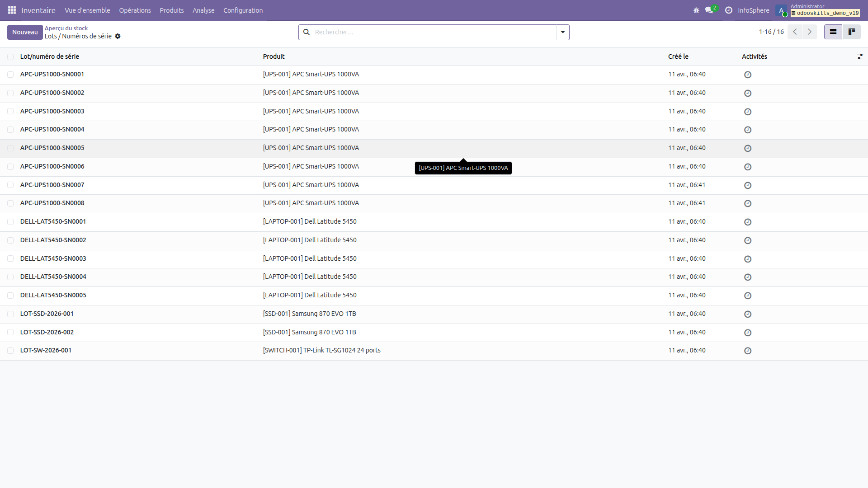Expand the search filters dropdown
Viewport: 868px width, 488px height.
tap(562, 32)
